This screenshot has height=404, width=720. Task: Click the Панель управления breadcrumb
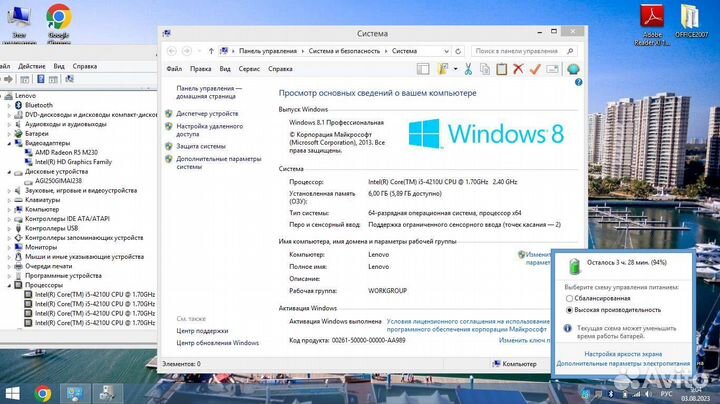tap(268, 51)
